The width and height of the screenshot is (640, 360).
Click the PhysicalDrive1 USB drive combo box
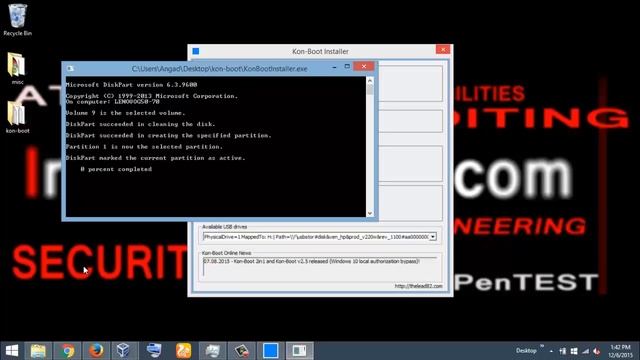click(320, 237)
